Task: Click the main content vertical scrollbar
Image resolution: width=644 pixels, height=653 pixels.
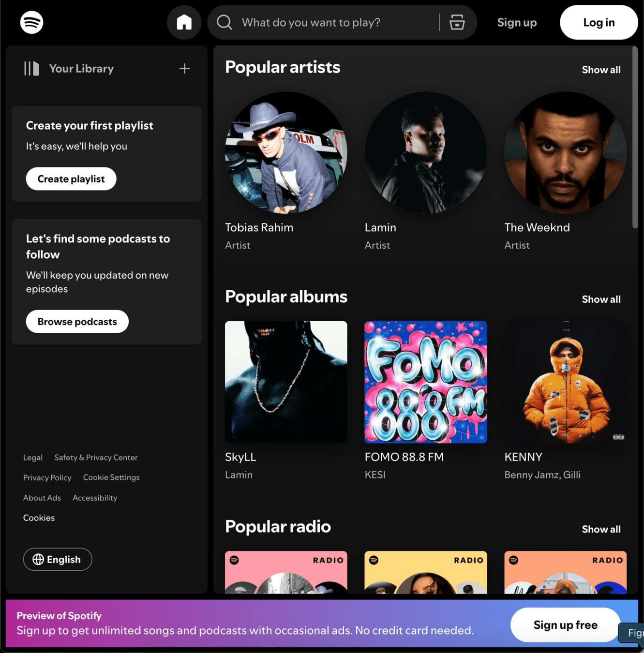Action: [635, 137]
